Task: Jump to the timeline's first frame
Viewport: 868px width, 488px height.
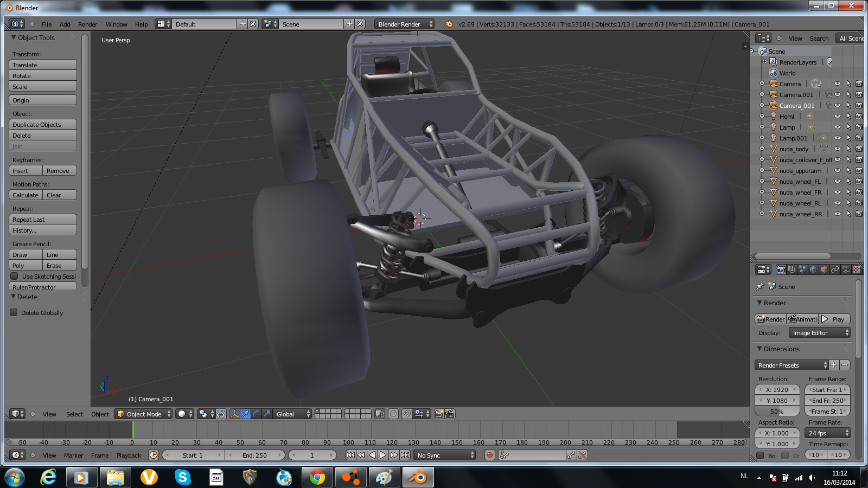Action: point(350,455)
